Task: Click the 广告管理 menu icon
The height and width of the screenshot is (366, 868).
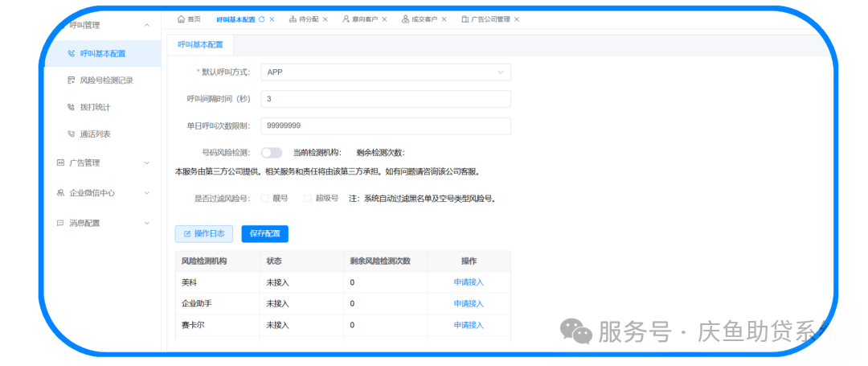Action: pos(61,162)
